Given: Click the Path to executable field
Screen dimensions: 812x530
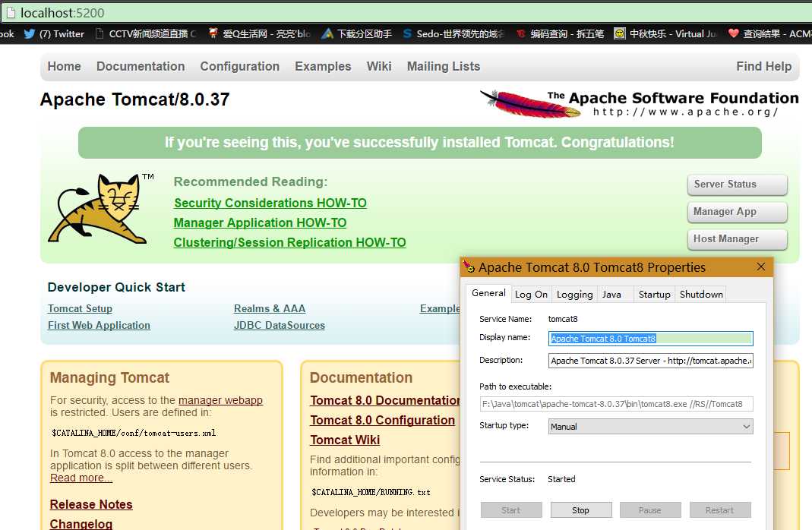Looking at the screenshot, I should pyautogui.click(x=616, y=404).
